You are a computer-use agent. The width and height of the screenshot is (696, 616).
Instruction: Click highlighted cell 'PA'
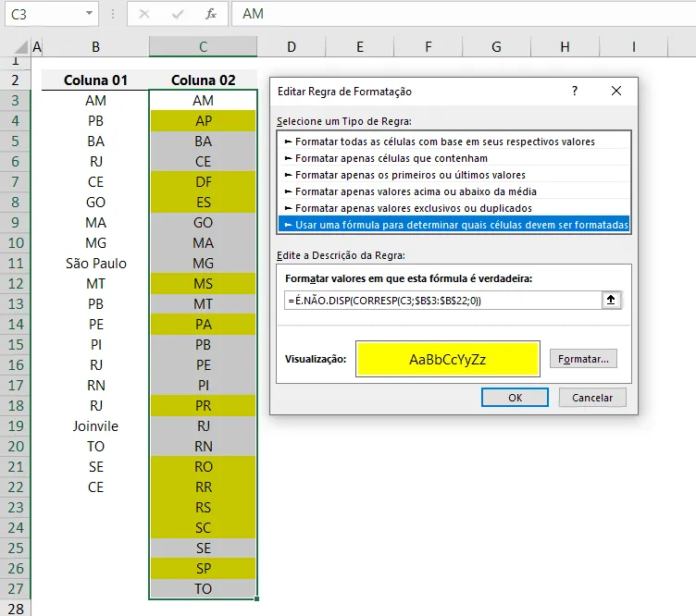[203, 325]
